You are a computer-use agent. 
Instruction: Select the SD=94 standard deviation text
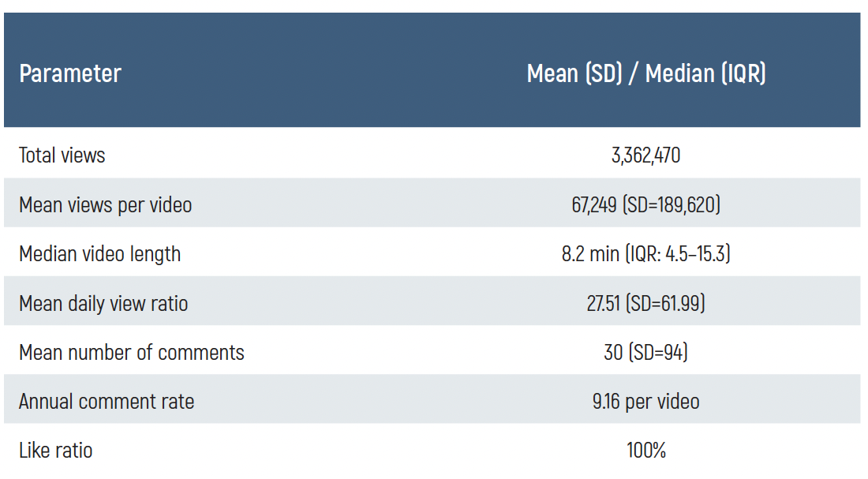click(x=658, y=353)
